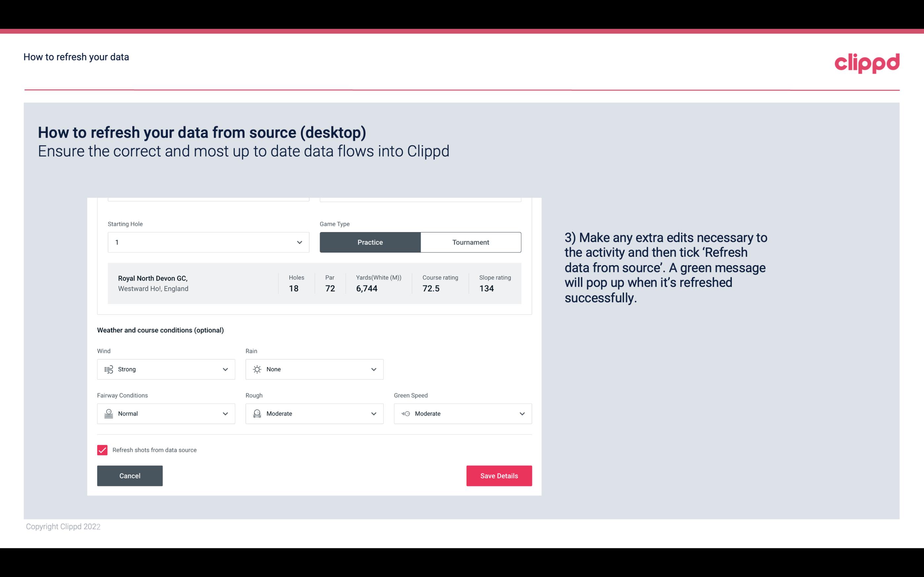The image size is (924, 577).
Task: Click the rain condition icon
Action: [257, 369]
